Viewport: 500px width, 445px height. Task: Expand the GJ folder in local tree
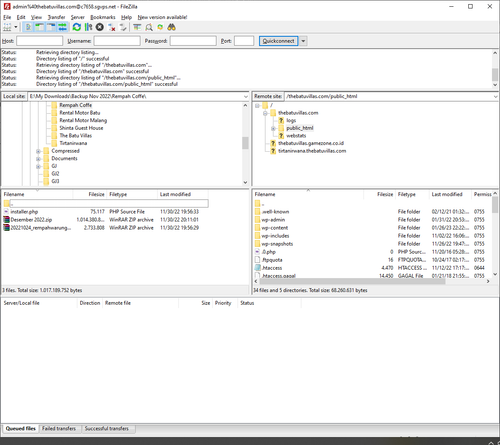38,166
